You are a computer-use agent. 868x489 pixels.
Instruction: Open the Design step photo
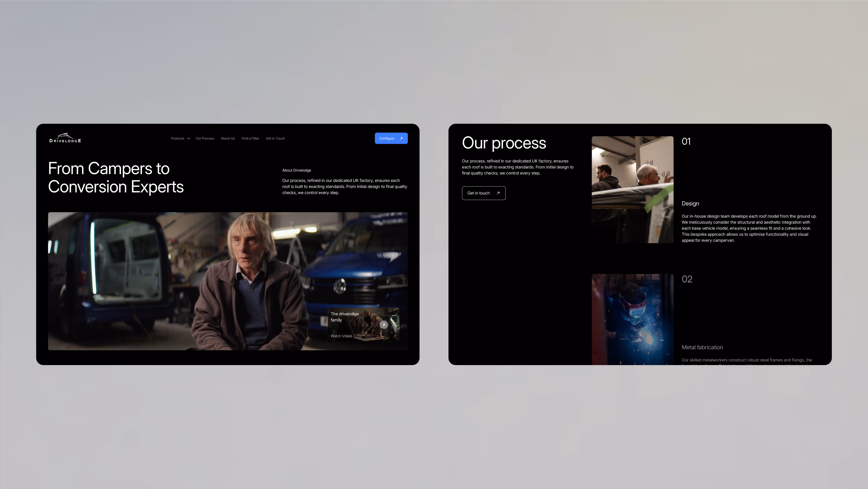[x=633, y=189]
